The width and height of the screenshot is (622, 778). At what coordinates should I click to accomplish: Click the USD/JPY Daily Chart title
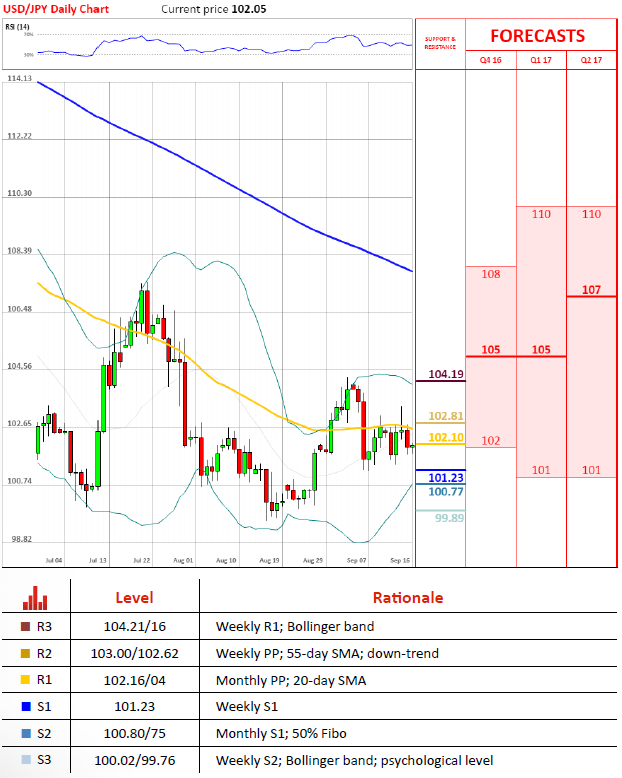click(x=56, y=9)
